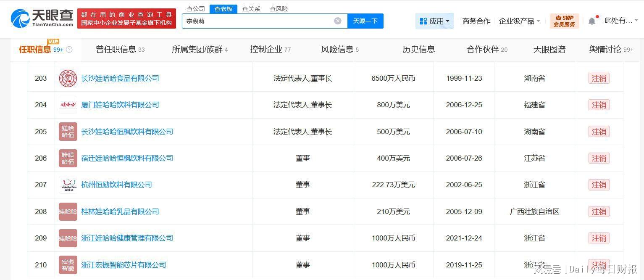Screen dimensions: 644x280
Task: Clear the search box with the X icon
Action: point(337,21)
